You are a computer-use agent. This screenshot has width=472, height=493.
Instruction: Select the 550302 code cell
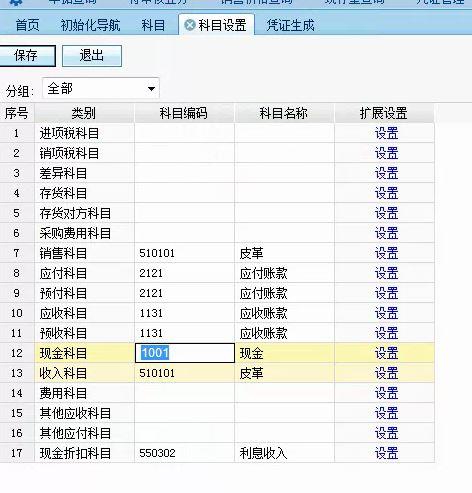click(185, 453)
